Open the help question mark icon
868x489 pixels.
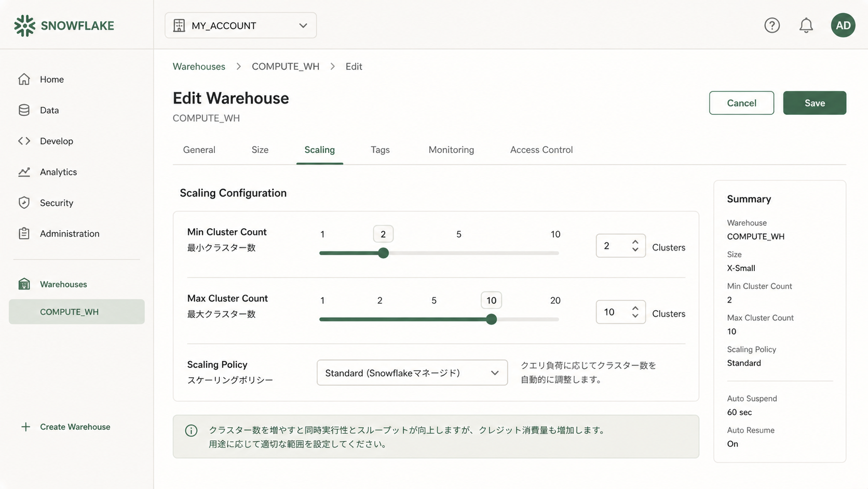point(772,25)
